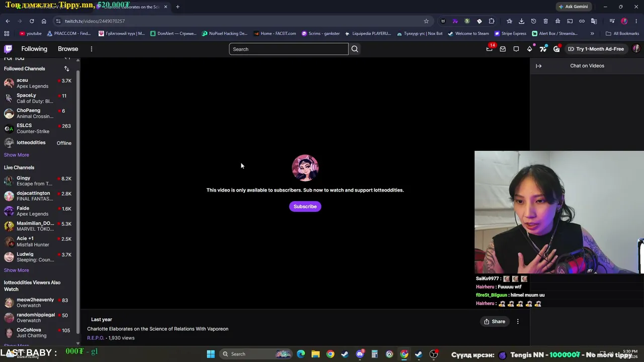Open the Twitch more options menu
This screenshot has height=362, width=644.
point(92,49)
